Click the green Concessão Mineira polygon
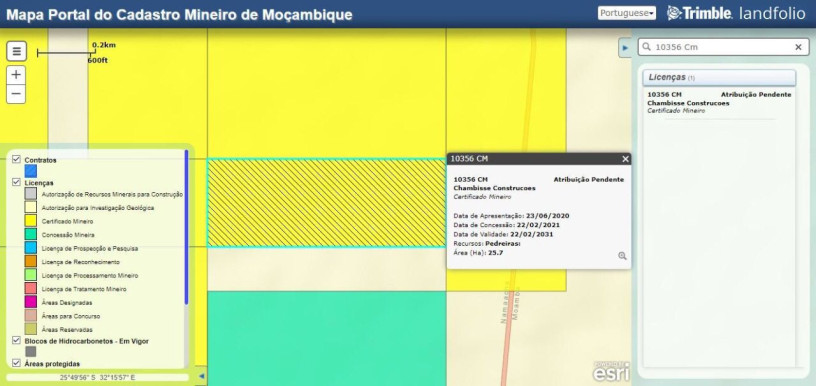The width and height of the screenshot is (816, 386). pyautogui.click(x=326, y=338)
